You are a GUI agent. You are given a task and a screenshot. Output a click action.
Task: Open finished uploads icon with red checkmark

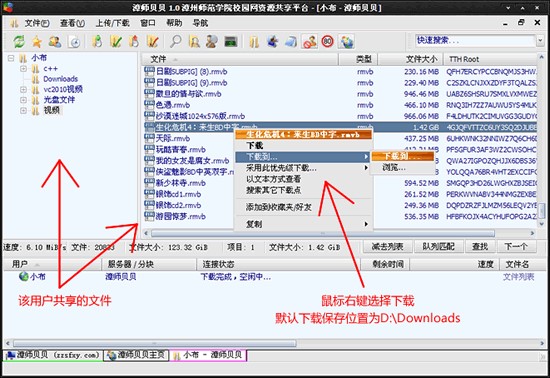153,41
